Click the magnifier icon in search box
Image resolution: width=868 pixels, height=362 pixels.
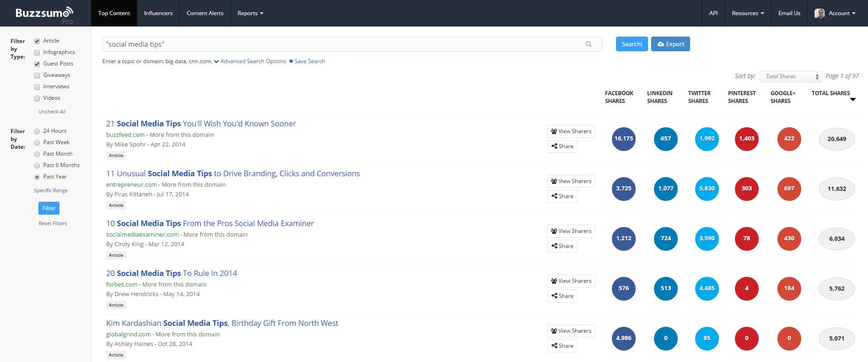(589, 44)
